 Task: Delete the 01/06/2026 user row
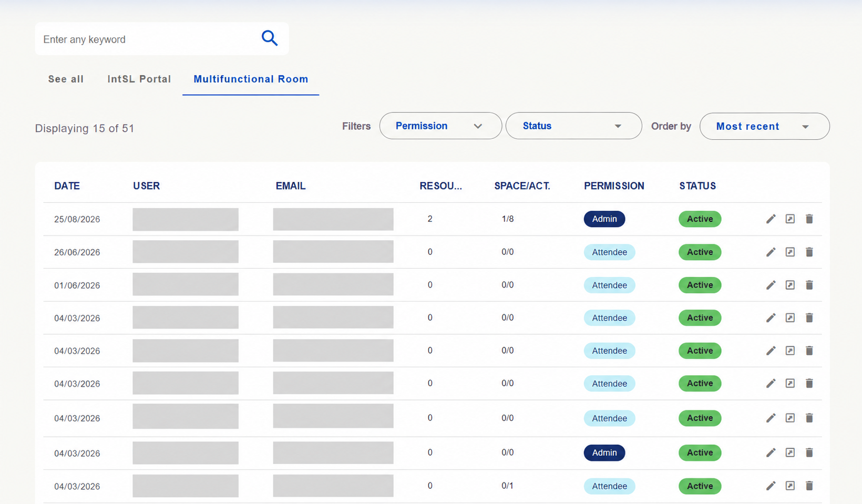pyautogui.click(x=809, y=285)
